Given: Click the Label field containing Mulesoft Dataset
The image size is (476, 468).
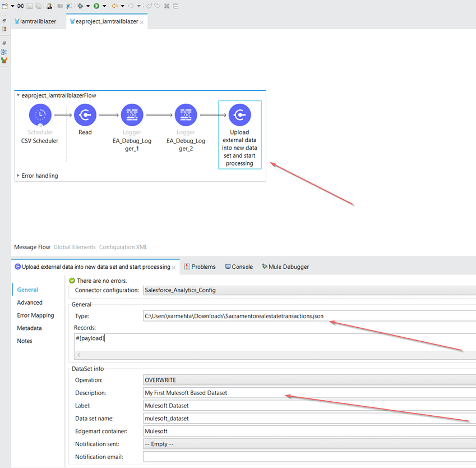Looking at the screenshot, I should click(x=309, y=406).
